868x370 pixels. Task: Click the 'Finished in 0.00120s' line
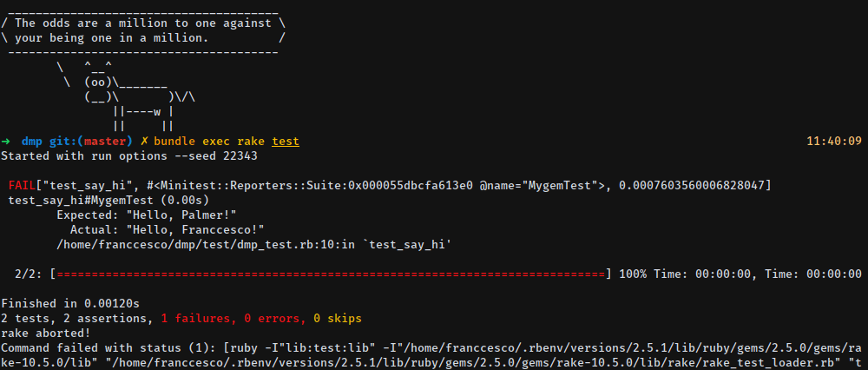pyautogui.click(x=69, y=304)
